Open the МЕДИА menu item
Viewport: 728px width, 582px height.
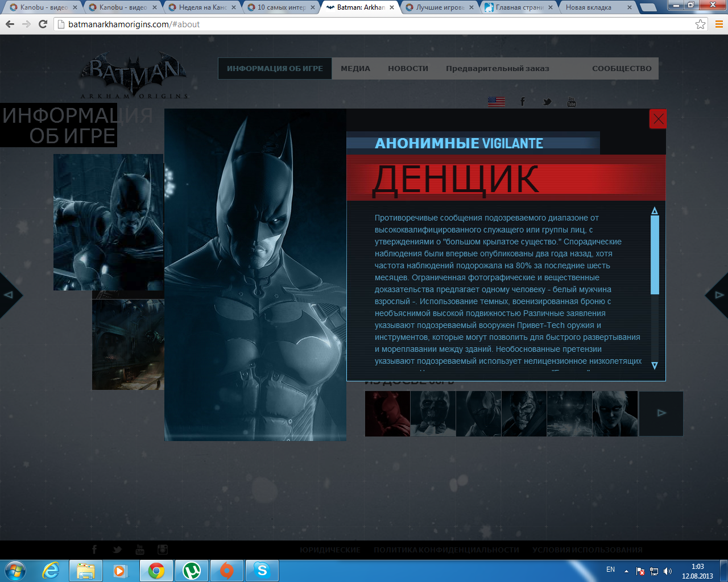pos(355,69)
